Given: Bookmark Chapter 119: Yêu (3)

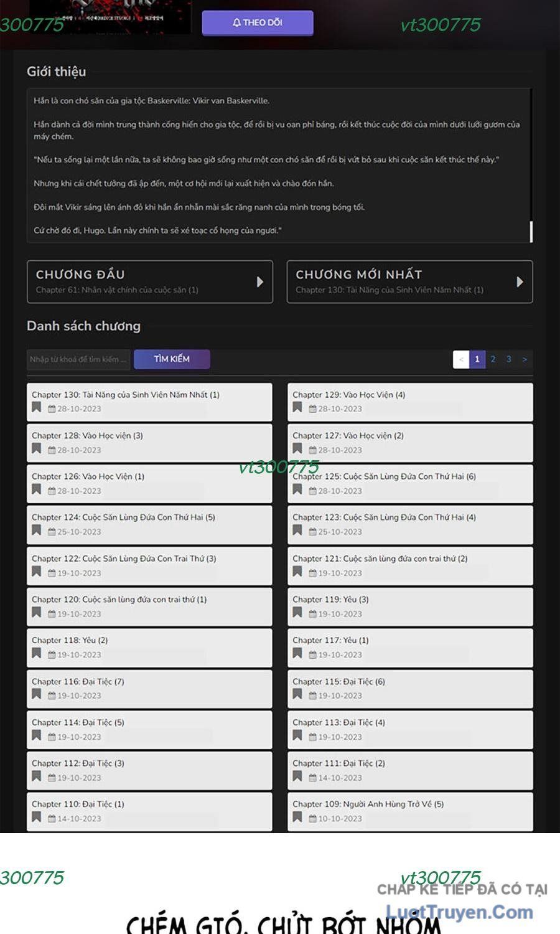Looking at the screenshot, I should coord(297,613).
